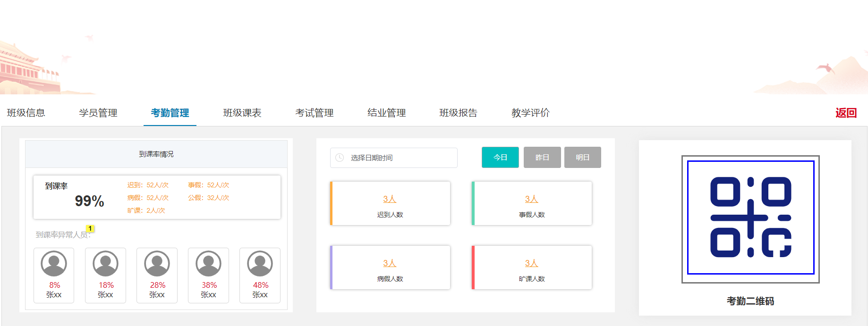Switch to the 班级信息 tab

point(26,113)
